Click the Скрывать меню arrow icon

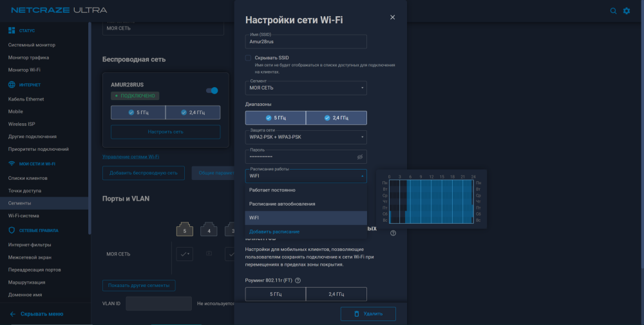pos(13,314)
